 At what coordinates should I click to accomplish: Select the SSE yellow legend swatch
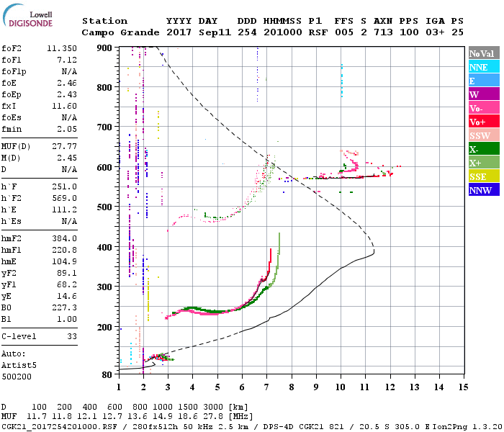pos(484,176)
